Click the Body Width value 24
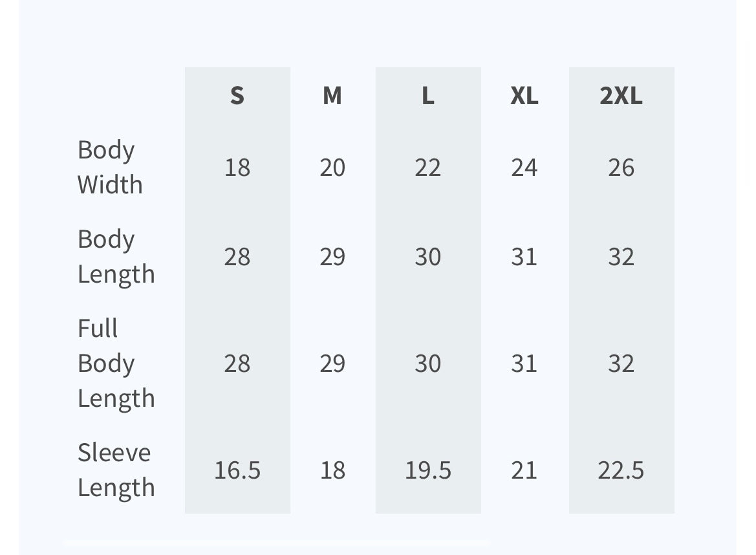 click(524, 168)
